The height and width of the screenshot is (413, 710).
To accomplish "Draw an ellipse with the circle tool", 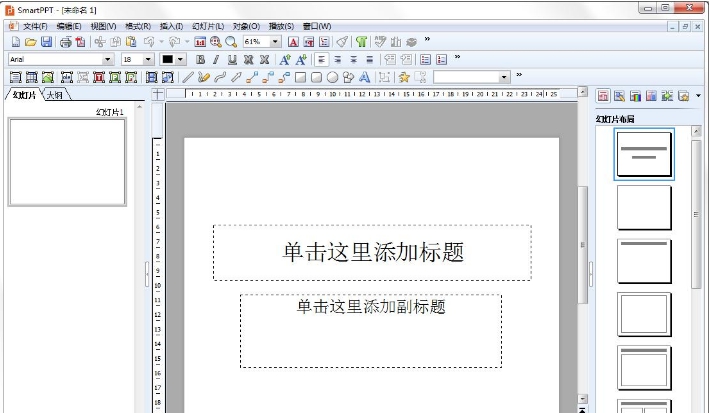I will [332, 77].
